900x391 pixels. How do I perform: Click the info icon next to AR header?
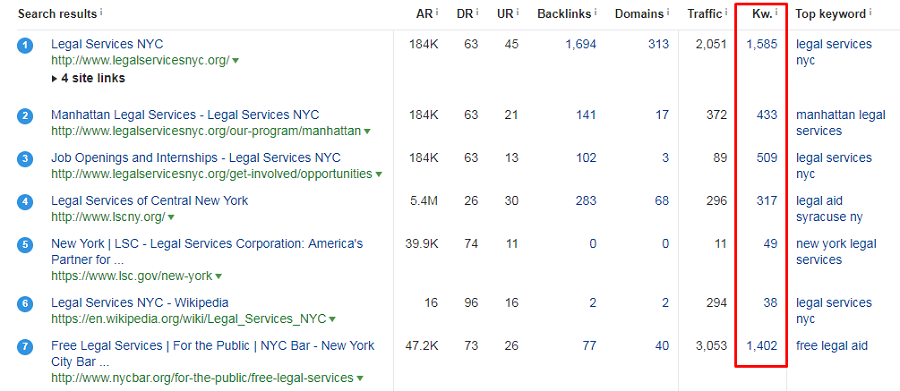click(437, 11)
